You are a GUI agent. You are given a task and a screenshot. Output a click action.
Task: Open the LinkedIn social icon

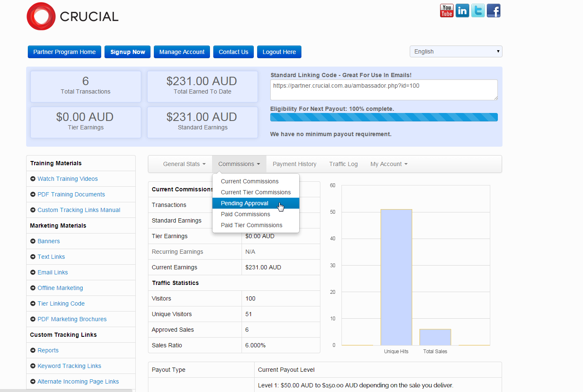tap(462, 11)
